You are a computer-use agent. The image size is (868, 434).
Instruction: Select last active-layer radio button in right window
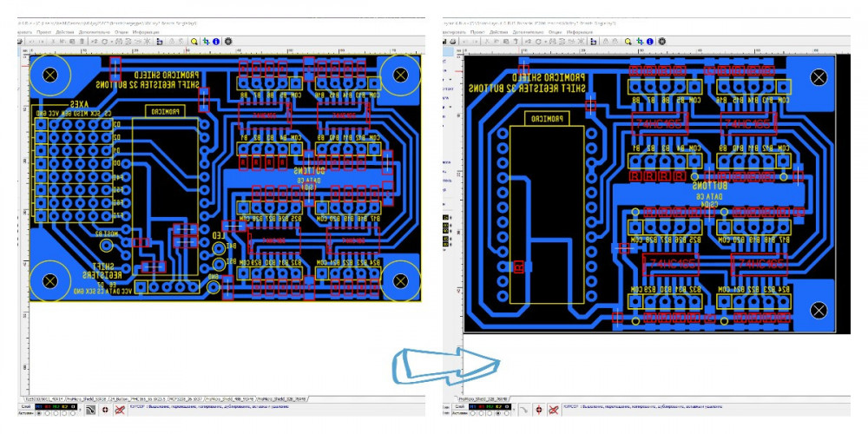tap(507, 413)
